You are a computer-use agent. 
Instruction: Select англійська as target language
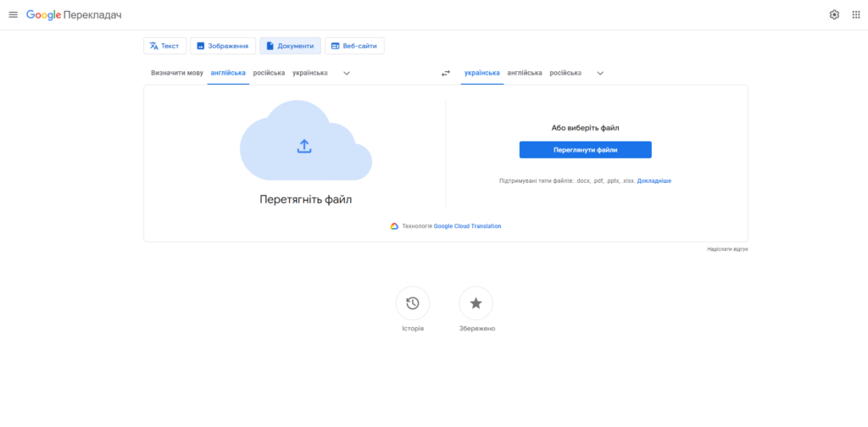click(x=525, y=73)
